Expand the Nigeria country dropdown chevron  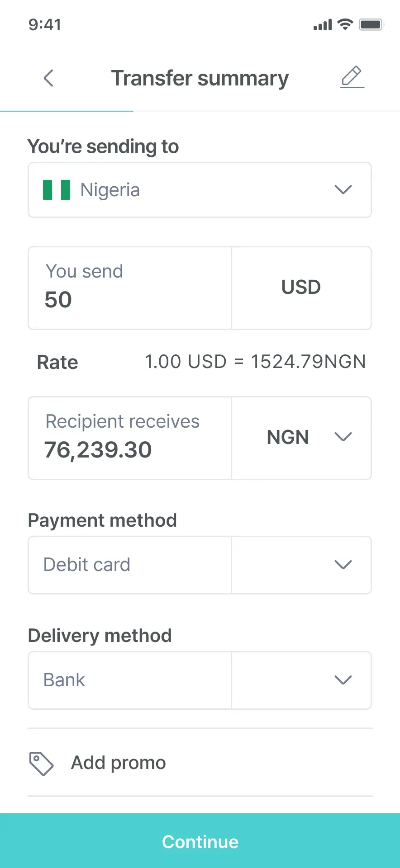[x=343, y=189]
